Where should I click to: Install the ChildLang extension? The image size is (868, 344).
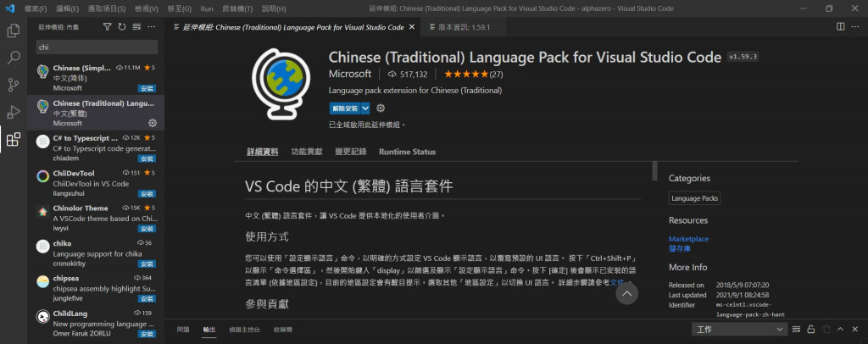coord(147,334)
